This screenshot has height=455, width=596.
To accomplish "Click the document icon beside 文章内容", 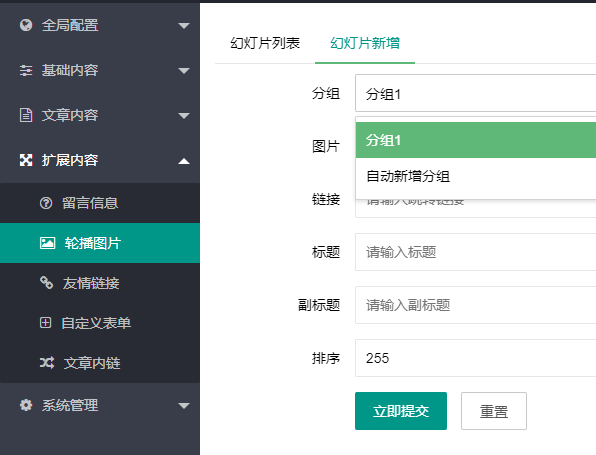I will [26, 115].
